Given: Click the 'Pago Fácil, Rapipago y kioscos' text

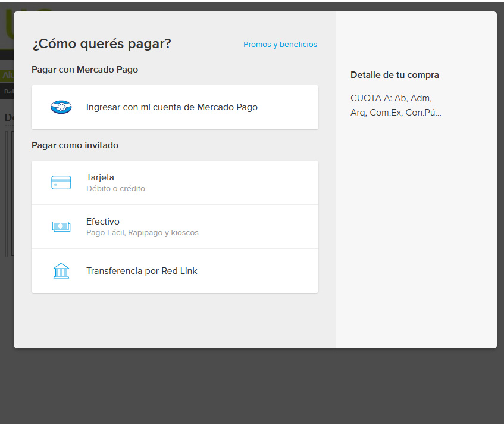Looking at the screenshot, I should [x=142, y=233].
